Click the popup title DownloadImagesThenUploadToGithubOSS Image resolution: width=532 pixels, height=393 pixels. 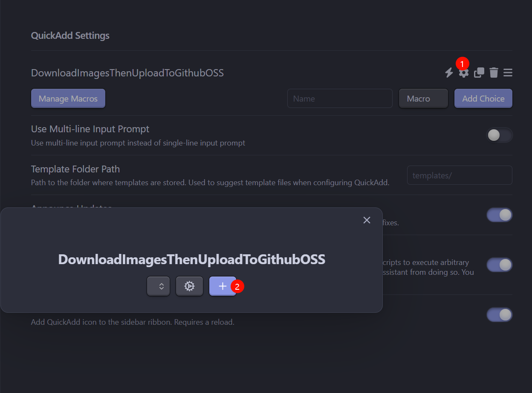click(x=192, y=259)
